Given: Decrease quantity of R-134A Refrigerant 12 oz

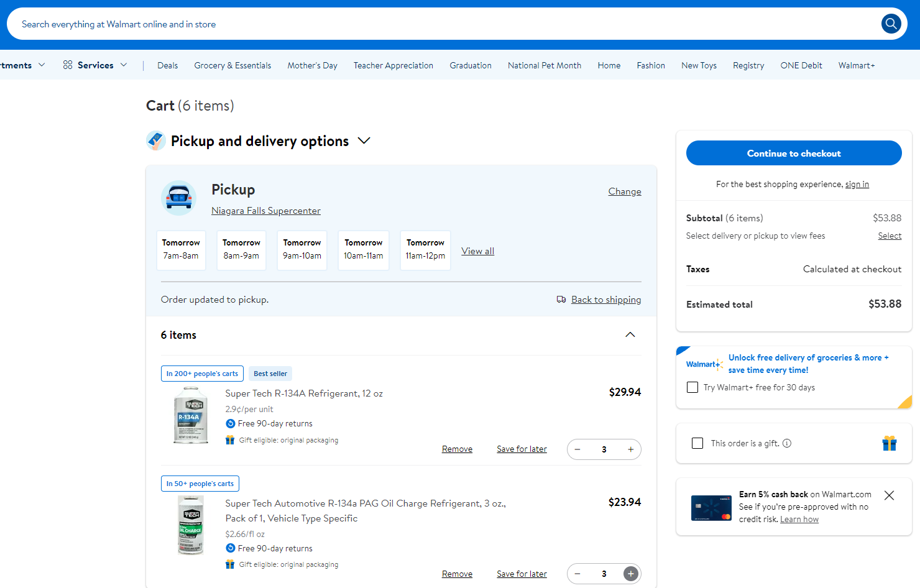Looking at the screenshot, I should click(577, 449).
